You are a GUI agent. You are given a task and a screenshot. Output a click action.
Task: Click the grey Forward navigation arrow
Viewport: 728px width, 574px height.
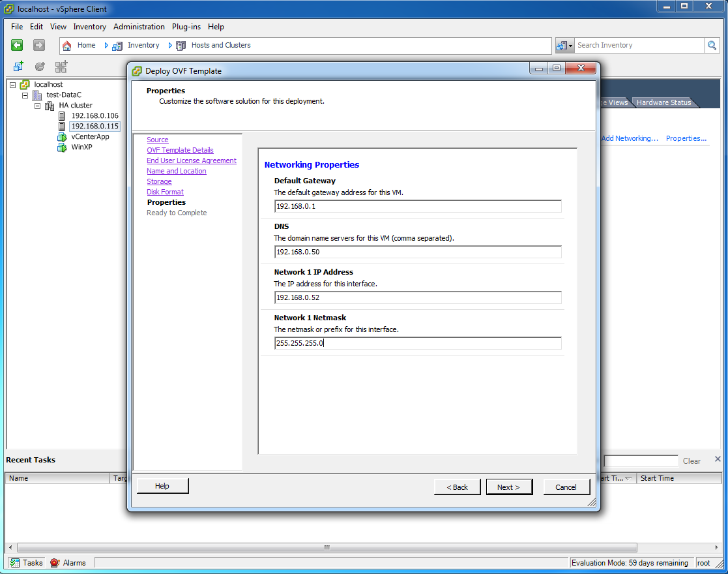(39, 45)
